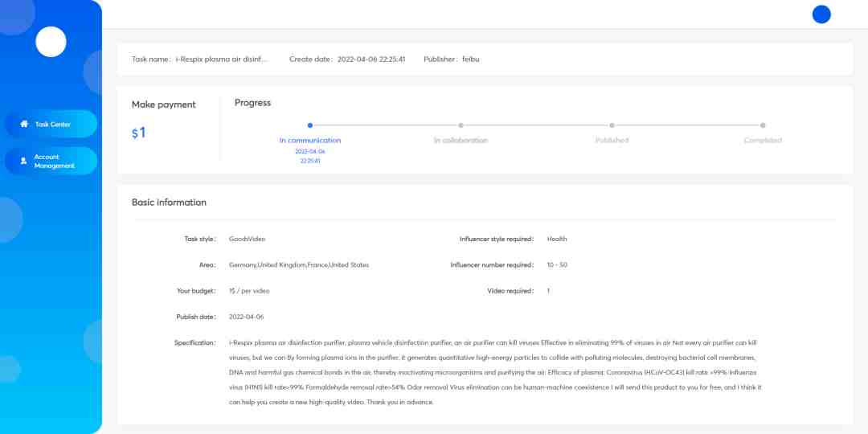Click the home icon beside Task Center
The width and height of the screenshot is (868, 434).
(x=24, y=124)
